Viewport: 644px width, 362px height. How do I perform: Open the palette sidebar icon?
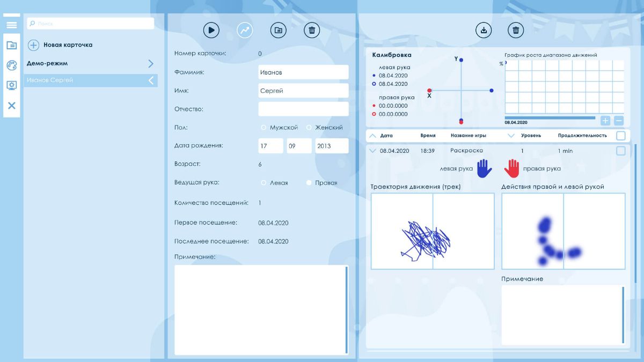11,65
